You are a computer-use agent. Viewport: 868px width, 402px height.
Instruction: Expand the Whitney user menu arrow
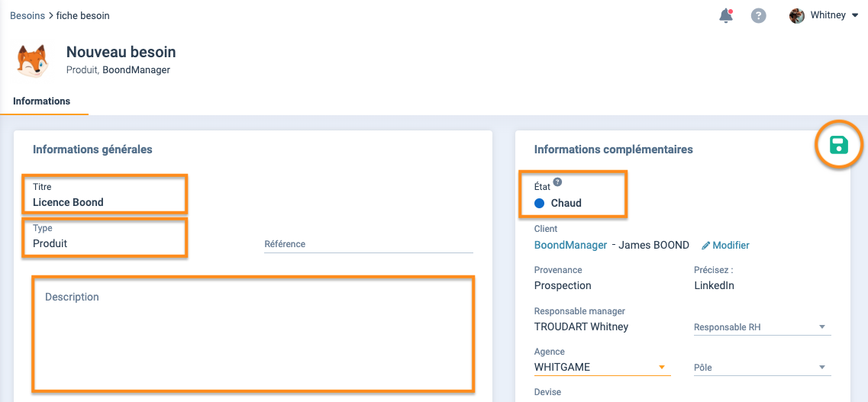click(x=854, y=15)
